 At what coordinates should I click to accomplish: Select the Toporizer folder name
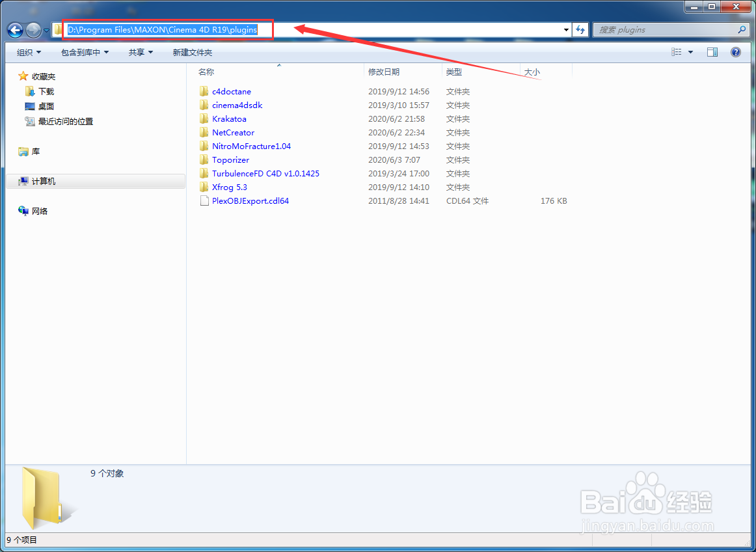point(230,159)
